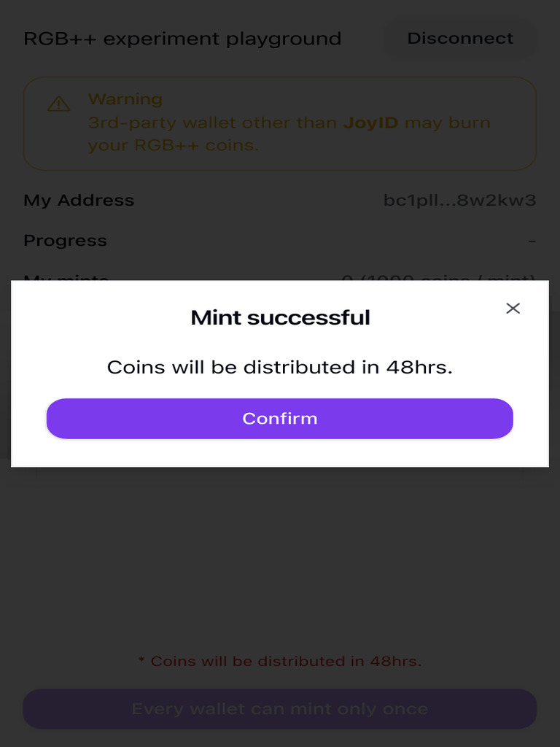Click the 'may burn' text in warning
560x747 pixels.
tap(447, 123)
